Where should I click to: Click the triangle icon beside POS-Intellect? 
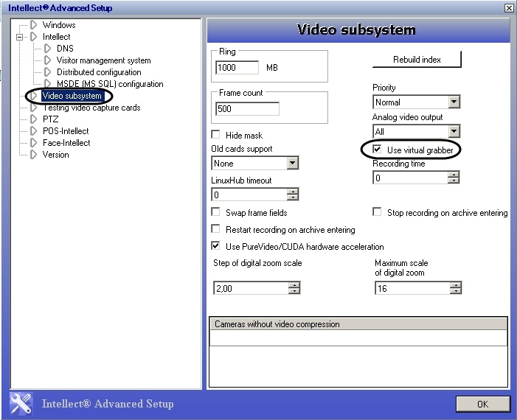point(33,131)
